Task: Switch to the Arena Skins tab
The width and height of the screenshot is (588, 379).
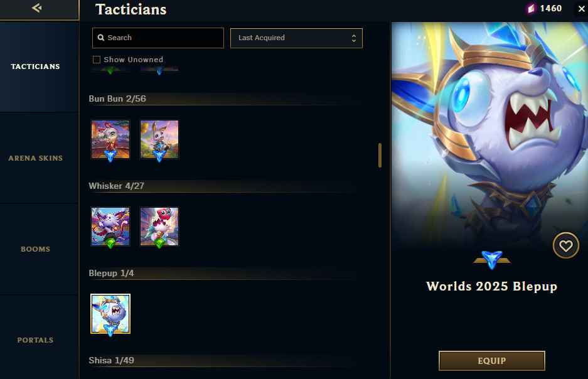Action: pos(35,158)
